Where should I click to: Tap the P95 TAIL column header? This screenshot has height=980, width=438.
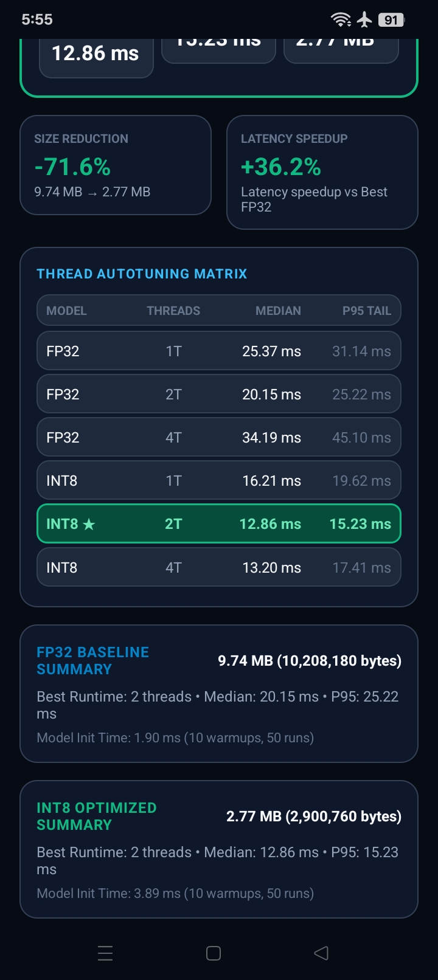(x=367, y=311)
